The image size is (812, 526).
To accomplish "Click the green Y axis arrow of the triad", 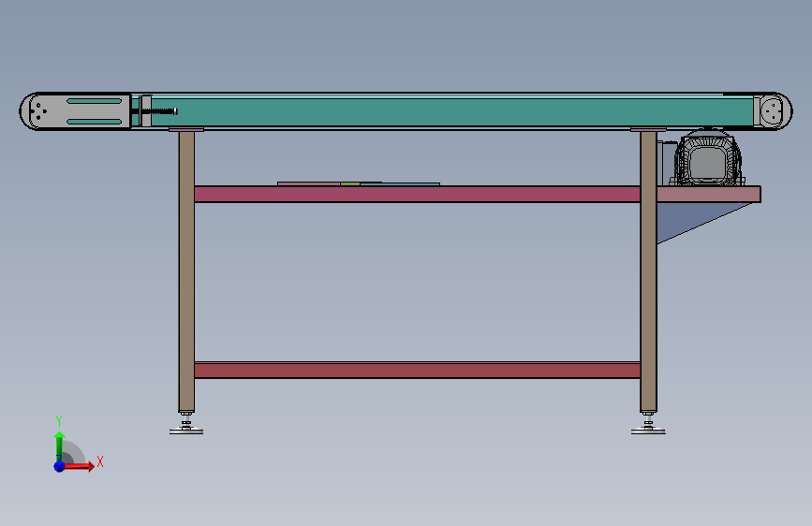I will 59,446.
